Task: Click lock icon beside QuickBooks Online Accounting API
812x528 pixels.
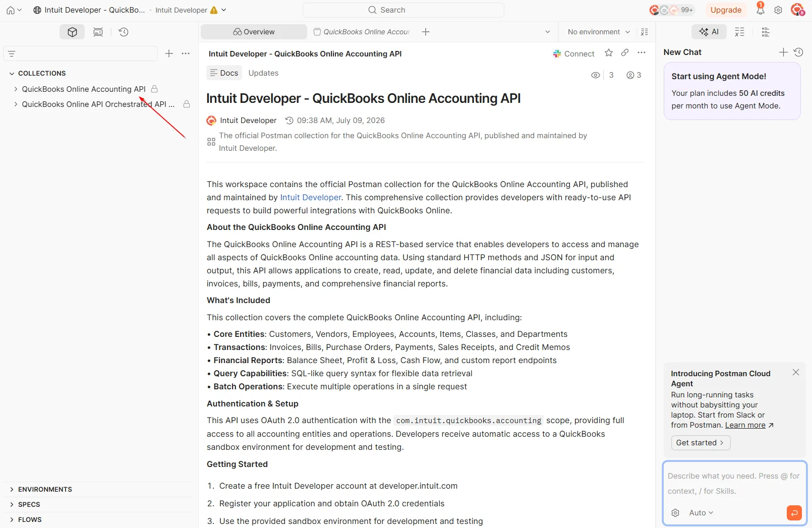Action: (154, 89)
